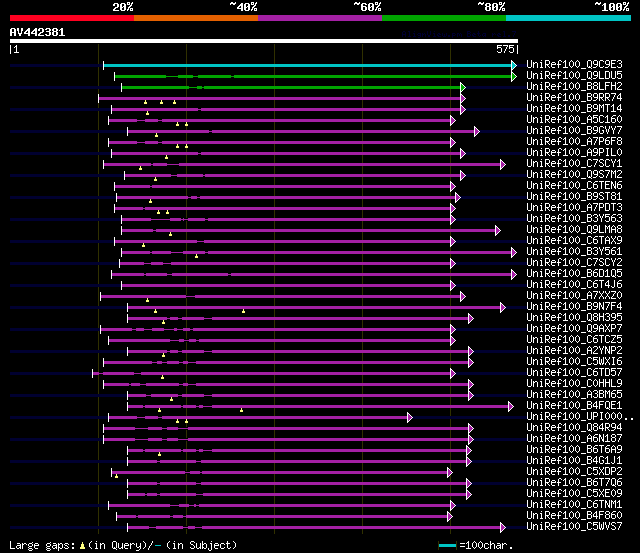Click the UniRef100_C0HHL9 hit label
640x553 pixels.
coord(574,384)
